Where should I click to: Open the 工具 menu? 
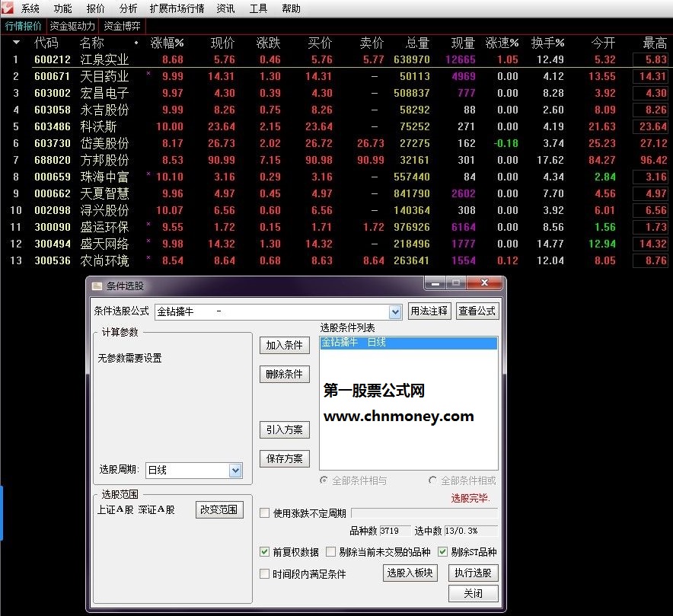click(258, 8)
